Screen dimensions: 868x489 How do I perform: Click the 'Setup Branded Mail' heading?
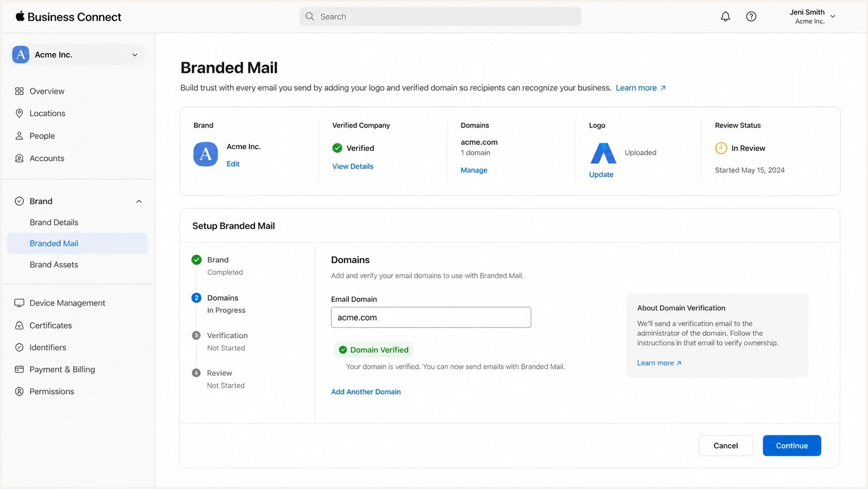pyautogui.click(x=234, y=226)
